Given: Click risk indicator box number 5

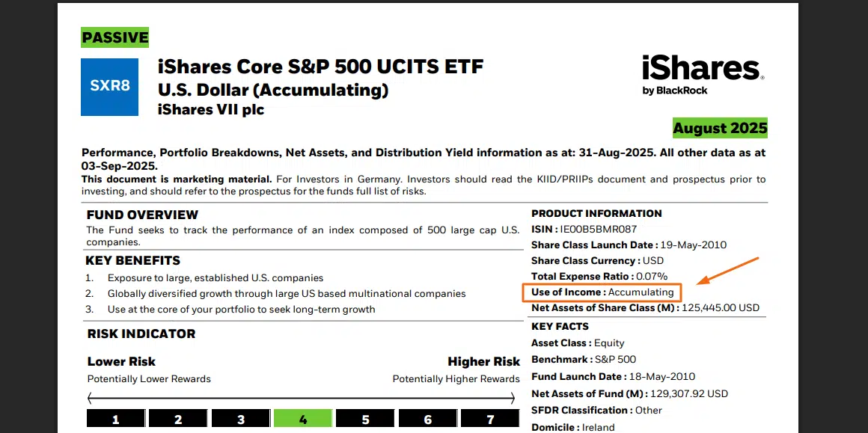Looking at the screenshot, I should pos(365,419).
